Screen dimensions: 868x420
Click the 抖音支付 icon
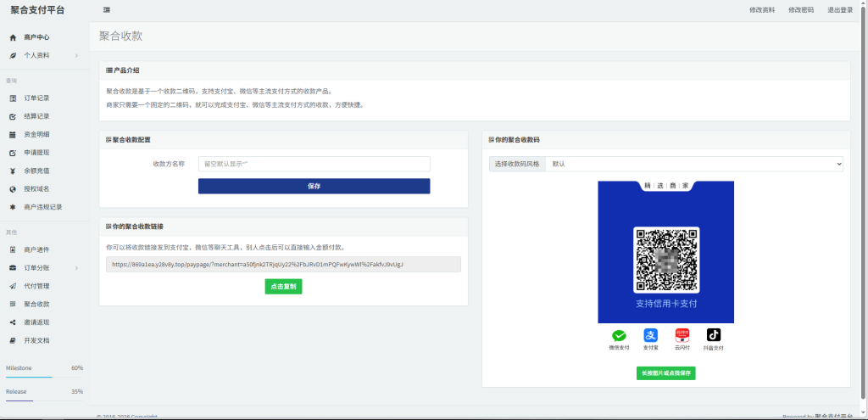click(x=714, y=335)
